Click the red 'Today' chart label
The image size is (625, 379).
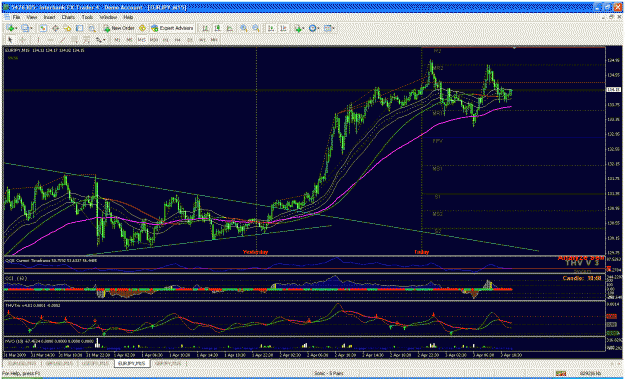point(422,252)
